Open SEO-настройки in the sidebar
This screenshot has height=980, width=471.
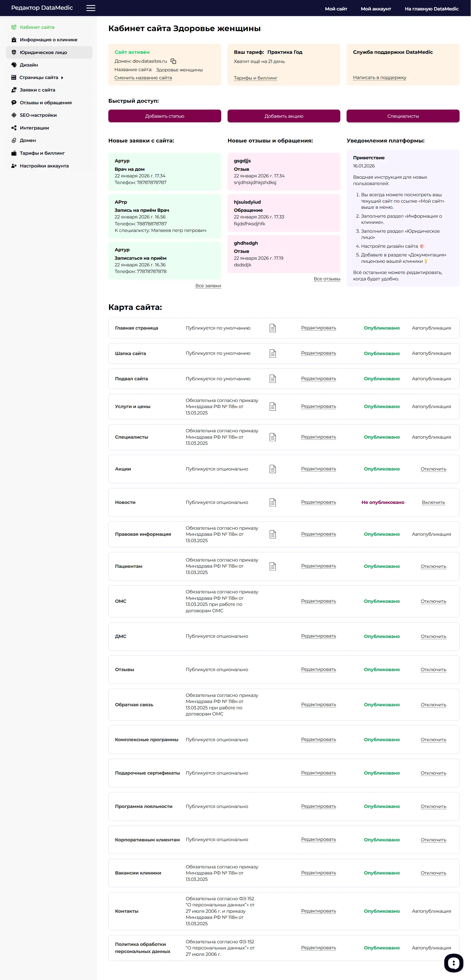38,115
